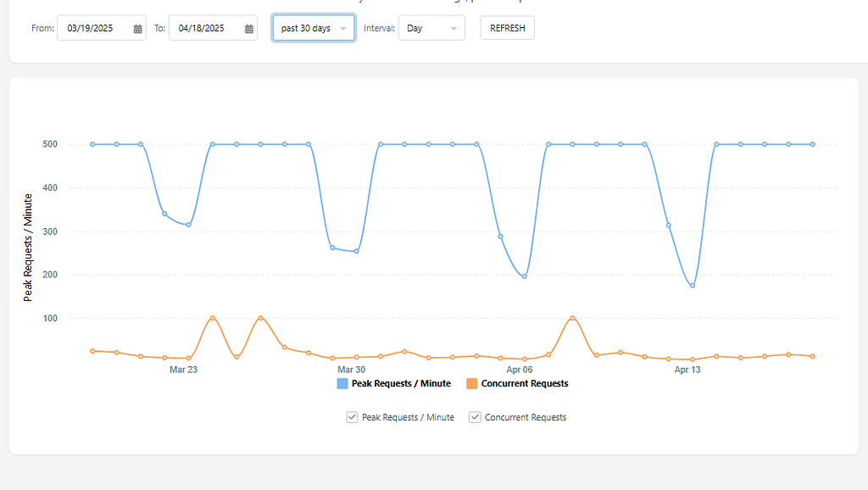
Task: Click the lowest blue dip near Apr 13
Action: pyautogui.click(x=692, y=286)
